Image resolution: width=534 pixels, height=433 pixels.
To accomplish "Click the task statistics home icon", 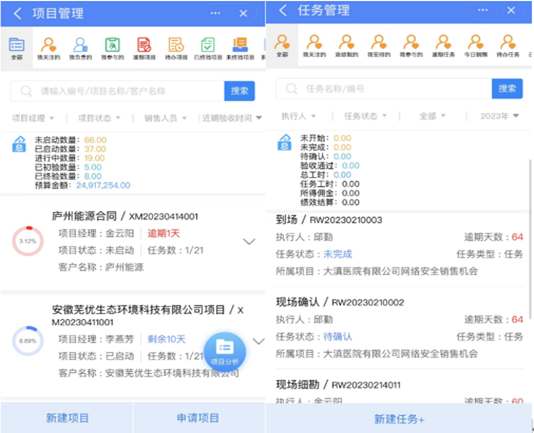I will [x=284, y=142].
